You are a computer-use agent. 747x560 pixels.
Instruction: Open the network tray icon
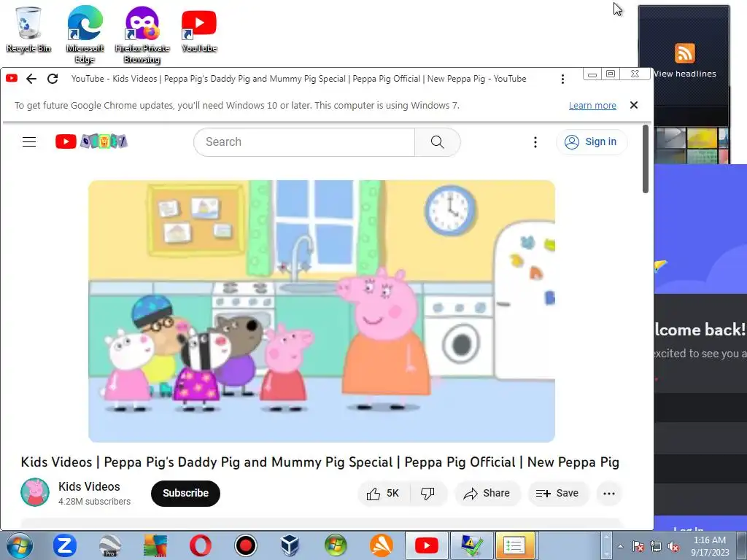click(x=656, y=546)
